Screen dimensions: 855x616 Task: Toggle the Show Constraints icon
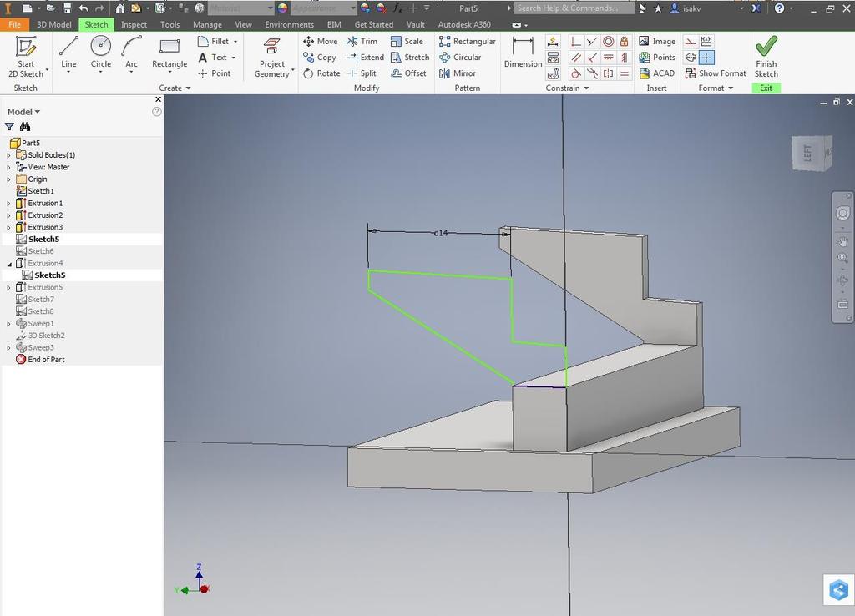click(553, 58)
